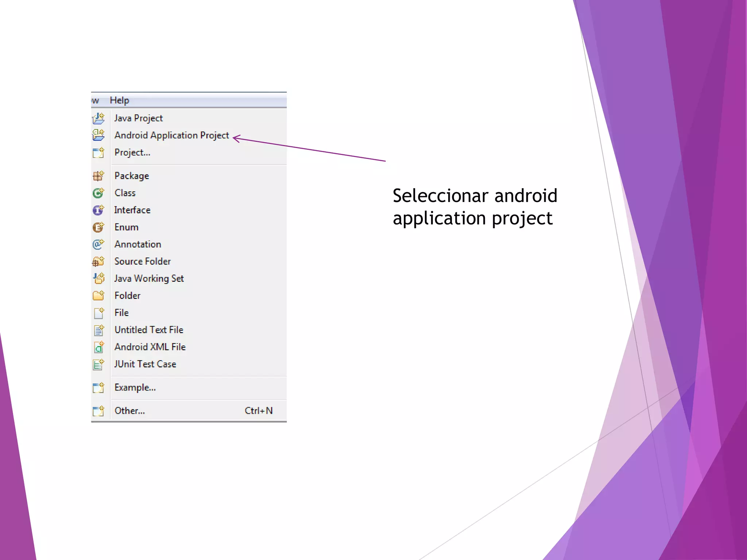
Task: Click the Java Working Set icon
Action: coord(98,279)
